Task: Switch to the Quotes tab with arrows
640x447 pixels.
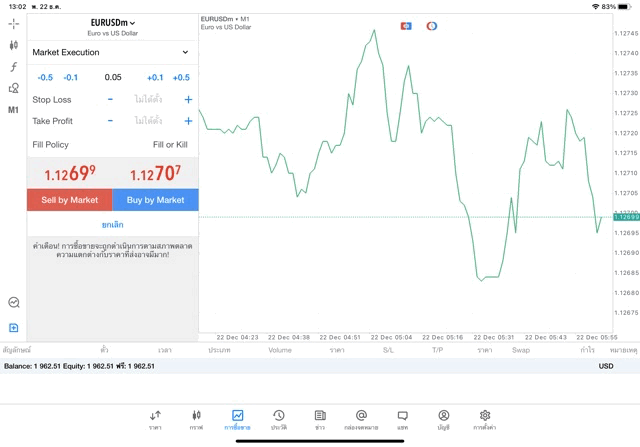Action: tap(155, 419)
